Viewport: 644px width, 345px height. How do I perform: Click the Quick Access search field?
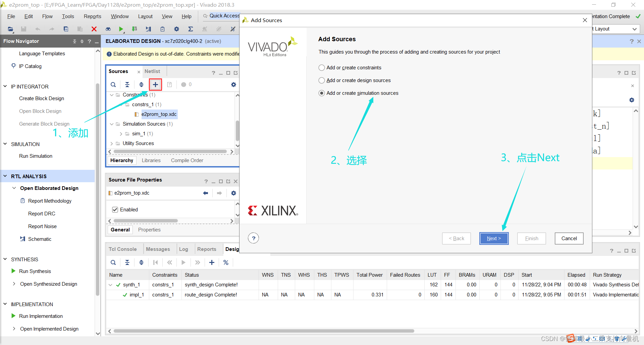click(224, 16)
